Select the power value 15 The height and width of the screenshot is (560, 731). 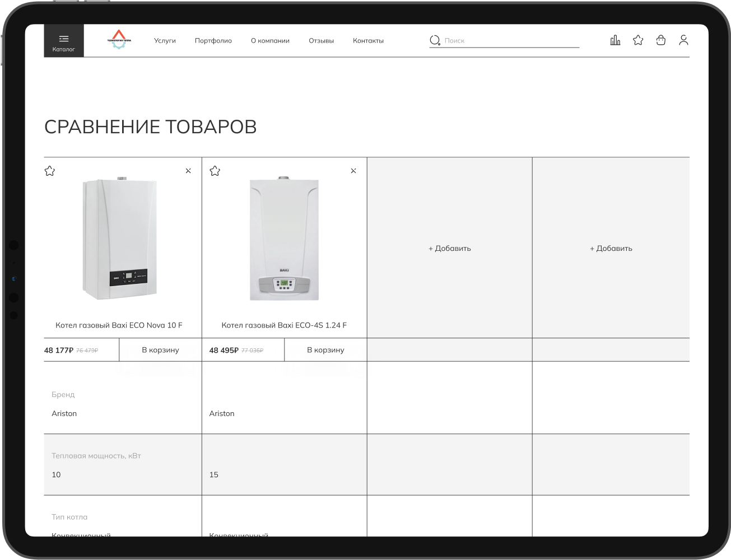point(214,475)
